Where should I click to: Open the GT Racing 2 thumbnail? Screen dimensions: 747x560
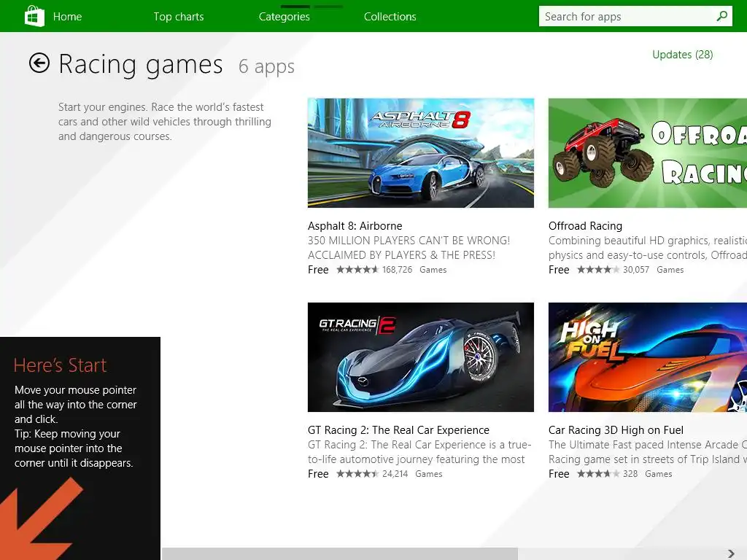(x=421, y=357)
